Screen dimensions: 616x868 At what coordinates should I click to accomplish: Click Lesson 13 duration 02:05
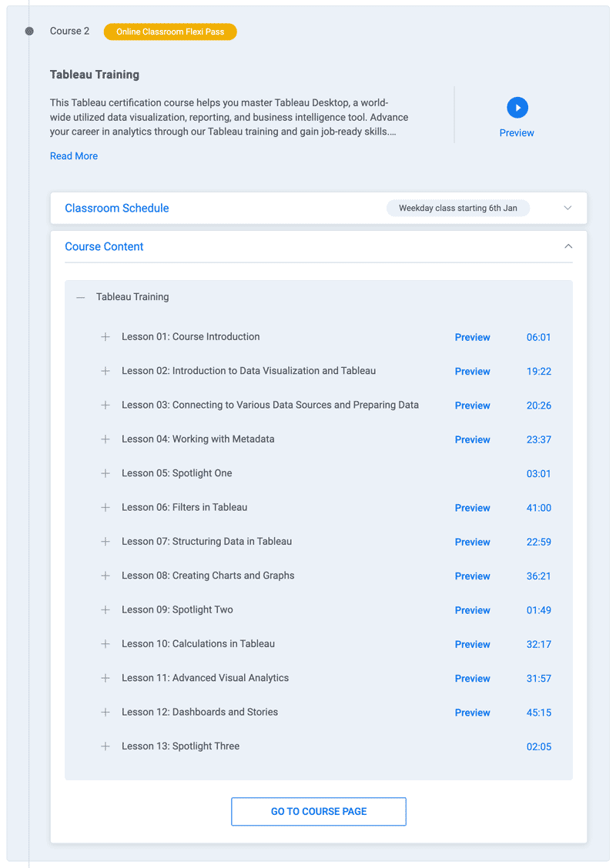[x=538, y=746]
